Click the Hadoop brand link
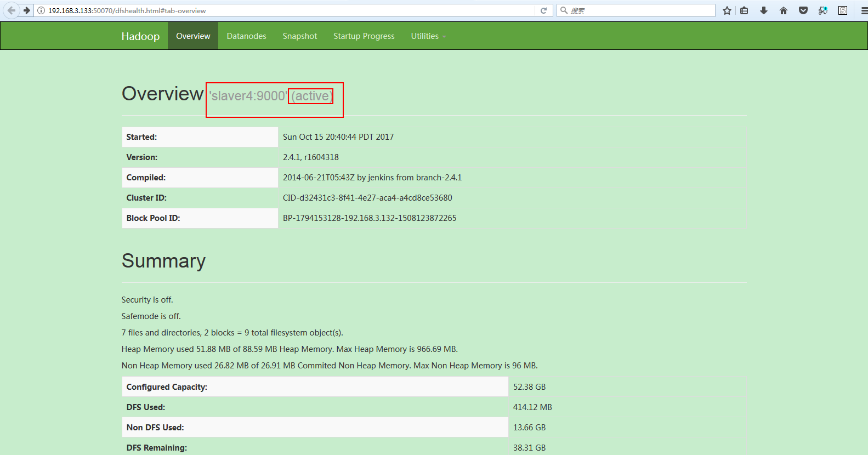The height and width of the screenshot is (455, 868). click(140, 36)
